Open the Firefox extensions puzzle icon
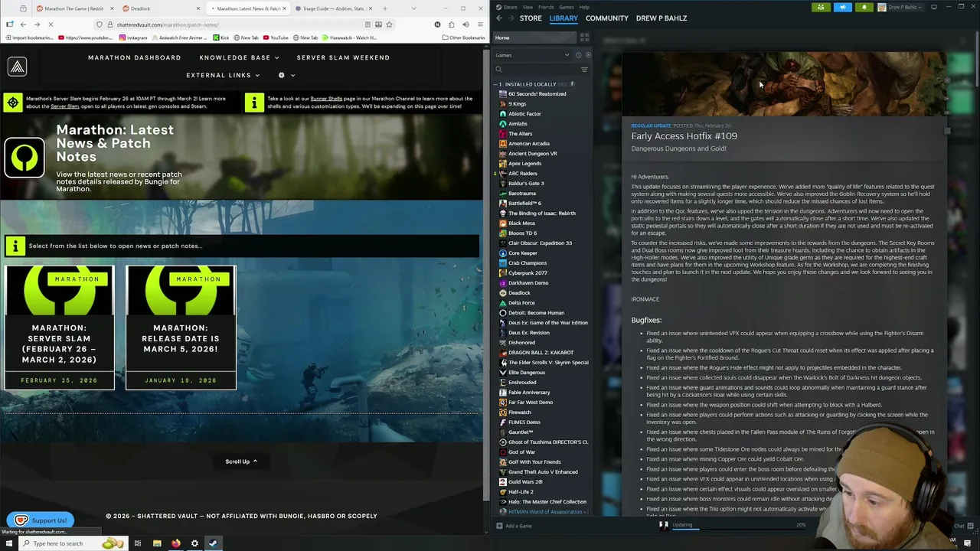 (x=451, y=24)
